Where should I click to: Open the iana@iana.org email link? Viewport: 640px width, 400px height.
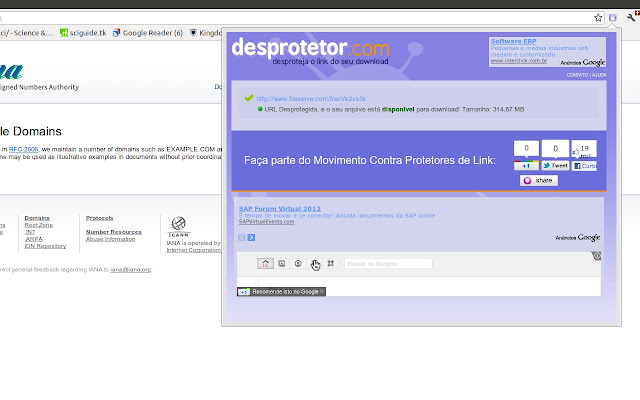(131, 269)
